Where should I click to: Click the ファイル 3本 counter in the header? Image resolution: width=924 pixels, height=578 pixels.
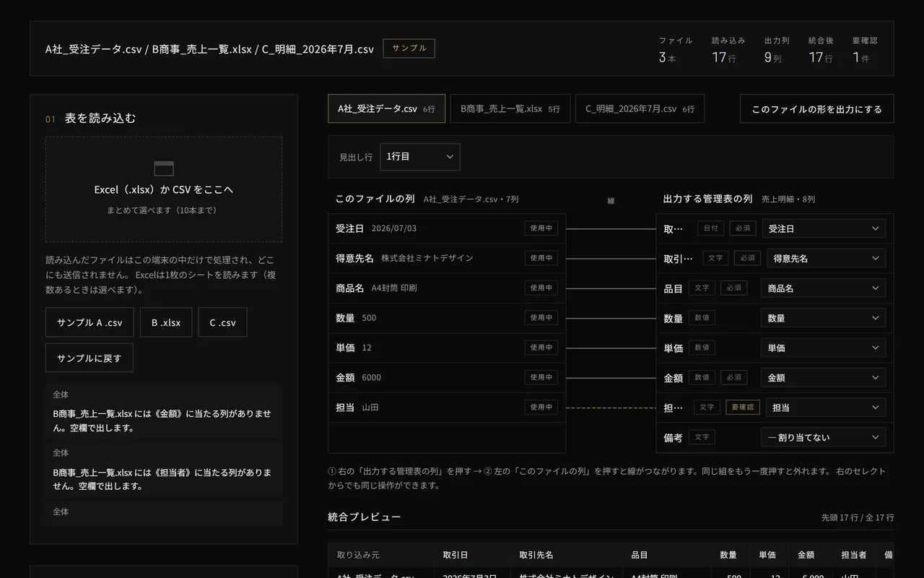click(675, 50)
